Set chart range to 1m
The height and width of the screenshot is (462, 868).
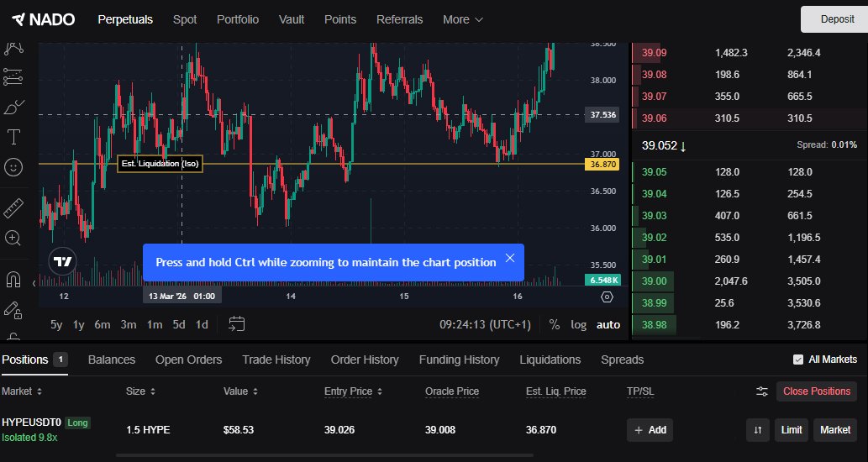tap(155, 325)
